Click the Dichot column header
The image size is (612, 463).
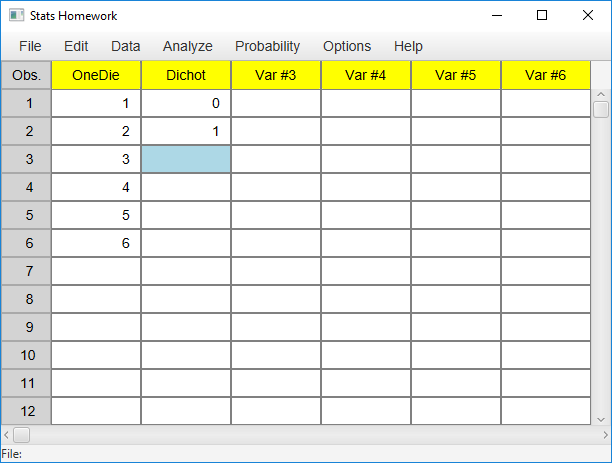pos(186,75)
